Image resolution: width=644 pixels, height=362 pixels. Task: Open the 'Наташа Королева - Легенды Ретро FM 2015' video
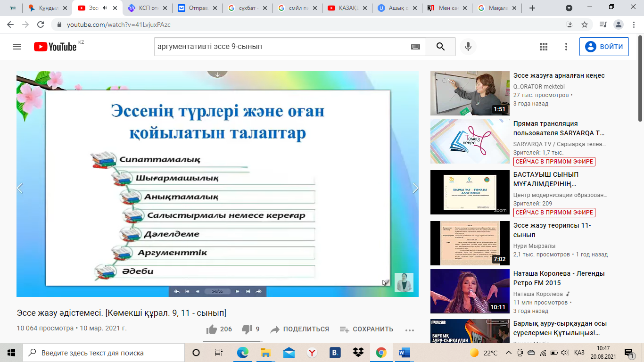pyautogui.click(x=559, y=278)
